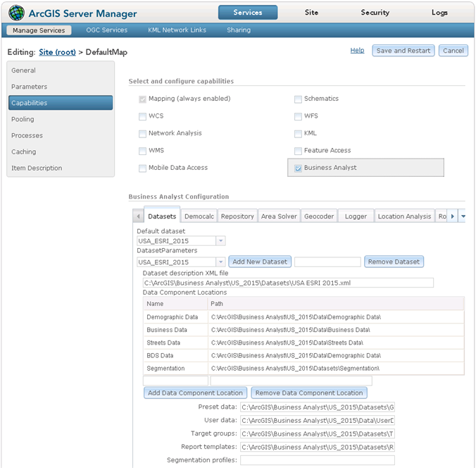
Task: Open Capabilities in the sidebar
Action: [61, 103]
